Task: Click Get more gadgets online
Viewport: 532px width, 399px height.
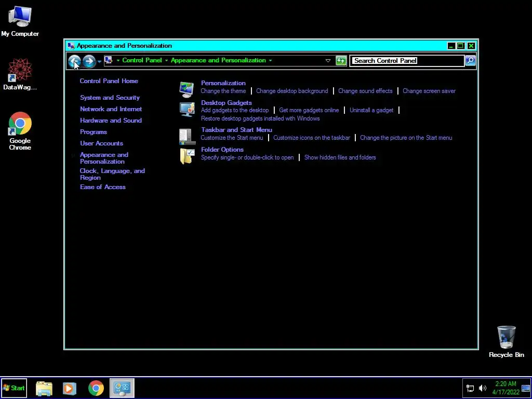Action: [x=309, y=110]
